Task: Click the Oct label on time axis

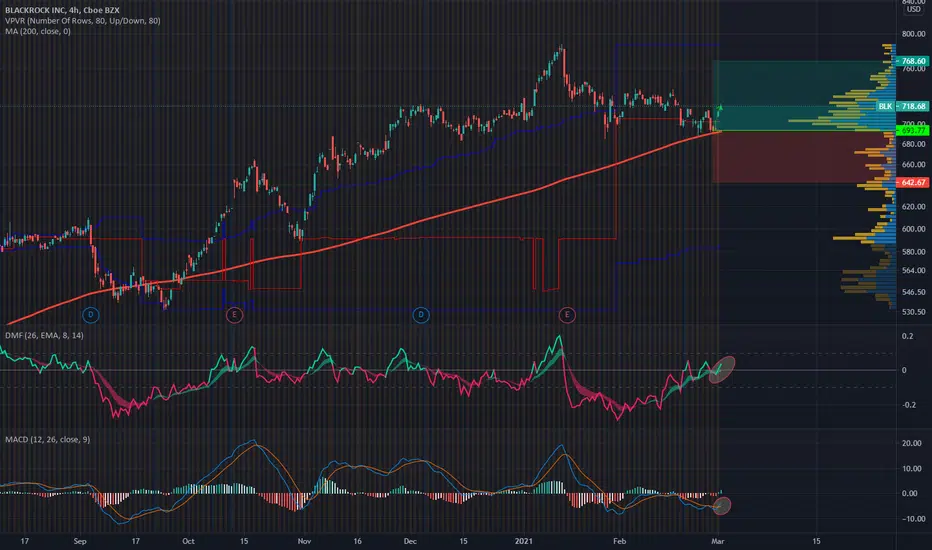Action: 188,541
